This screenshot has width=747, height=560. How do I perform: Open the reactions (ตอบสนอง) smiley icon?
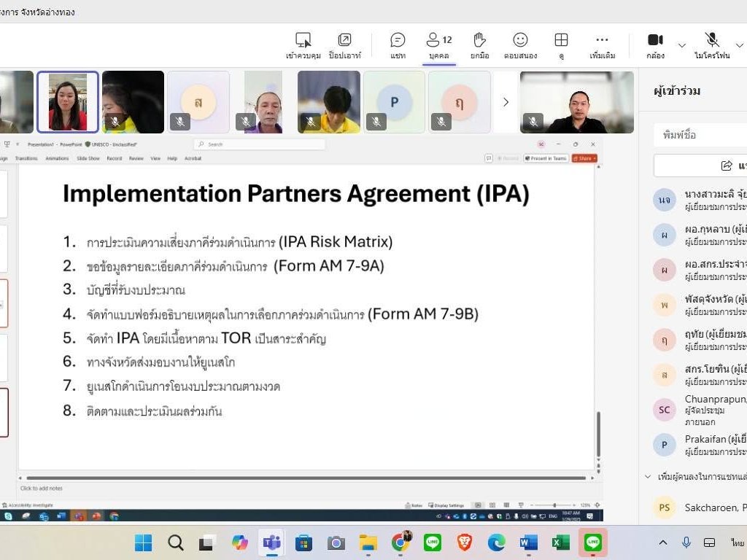(520, 46)
